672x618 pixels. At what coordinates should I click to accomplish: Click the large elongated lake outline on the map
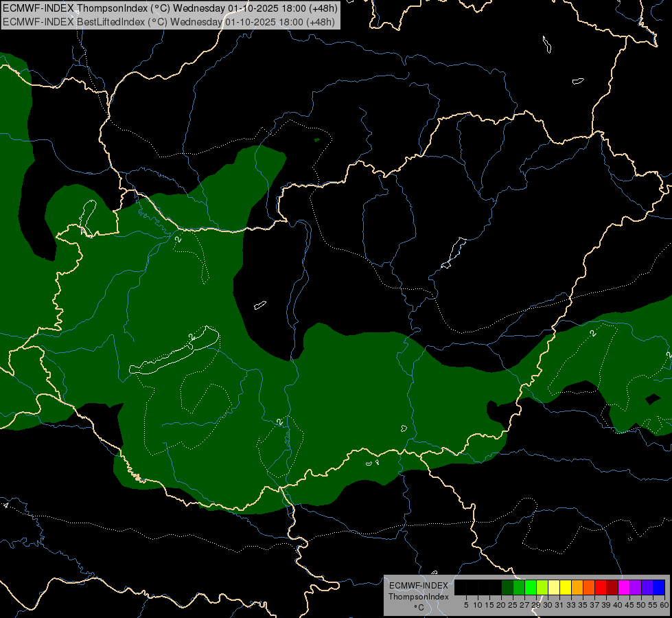[x=175, y=352]
